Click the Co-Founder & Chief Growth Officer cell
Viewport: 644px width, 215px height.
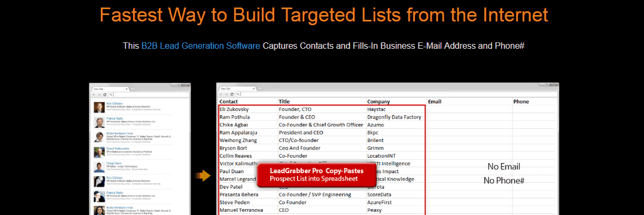[322, 125]
